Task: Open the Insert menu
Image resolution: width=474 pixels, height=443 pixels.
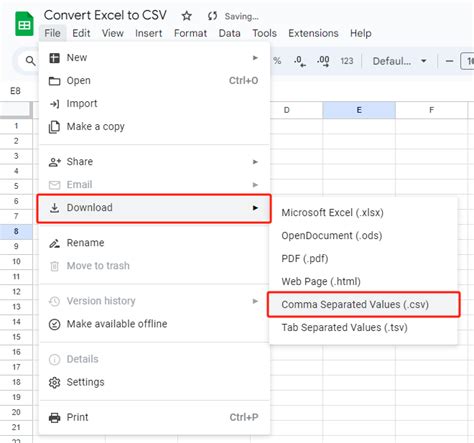Action: (149, 33)
